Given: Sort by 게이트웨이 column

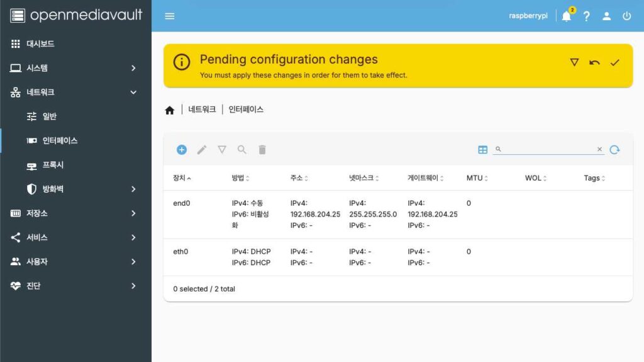Looking at the screenshot, I should 426,178.
